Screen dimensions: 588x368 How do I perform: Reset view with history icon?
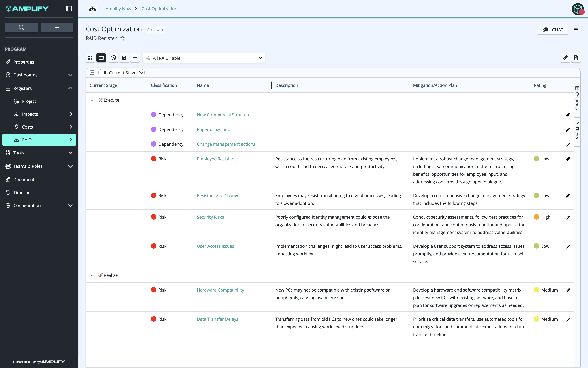click(x=114, y=58)
